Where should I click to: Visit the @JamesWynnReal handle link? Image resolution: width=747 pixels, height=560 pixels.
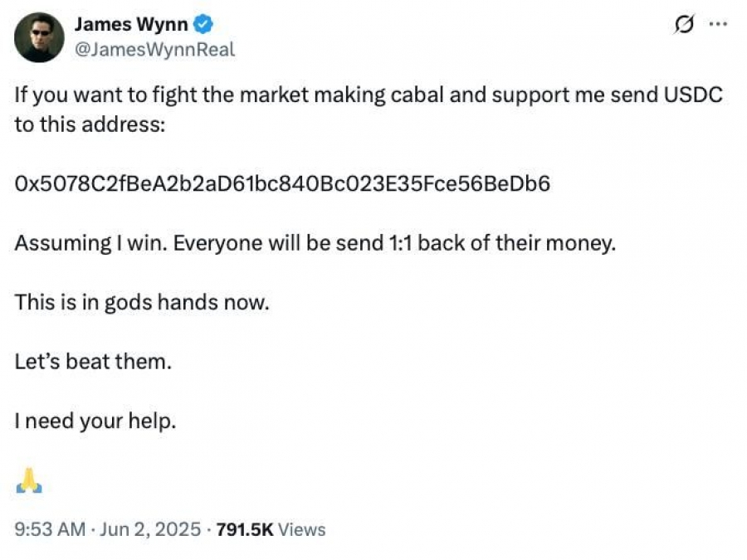coord(154,49)
